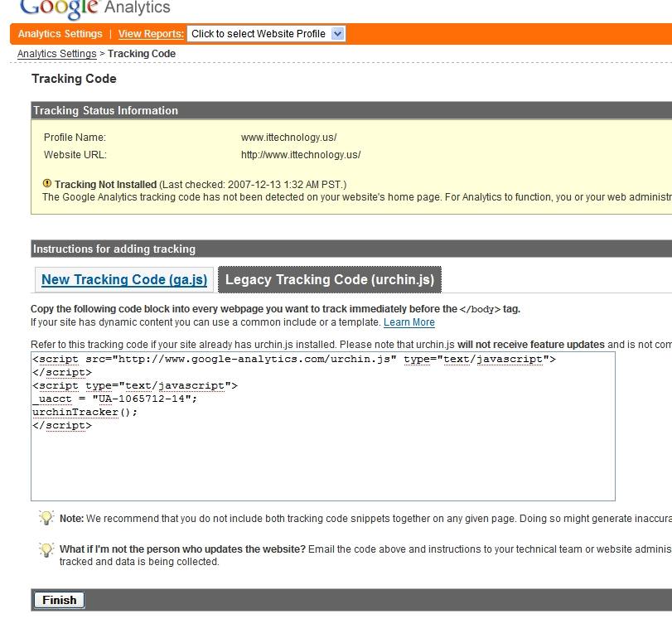This screenshot has width=672, height=643.
Task: Click the 'Instructions for adding tracking' header
Action: 114,249
